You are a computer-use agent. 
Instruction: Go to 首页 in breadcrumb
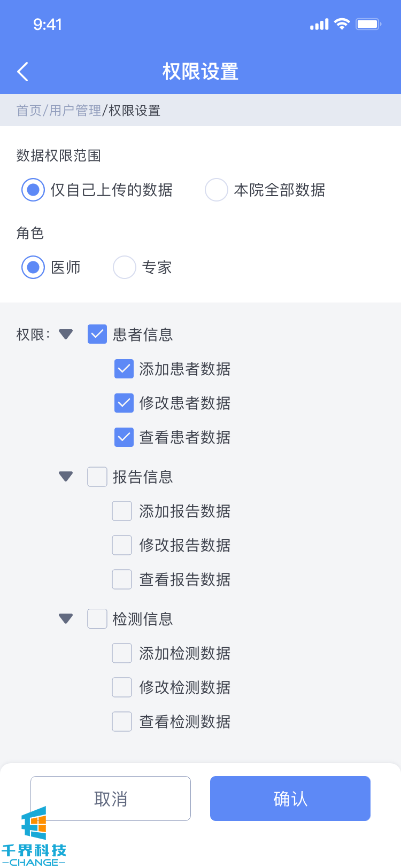[x=29, y=111]
